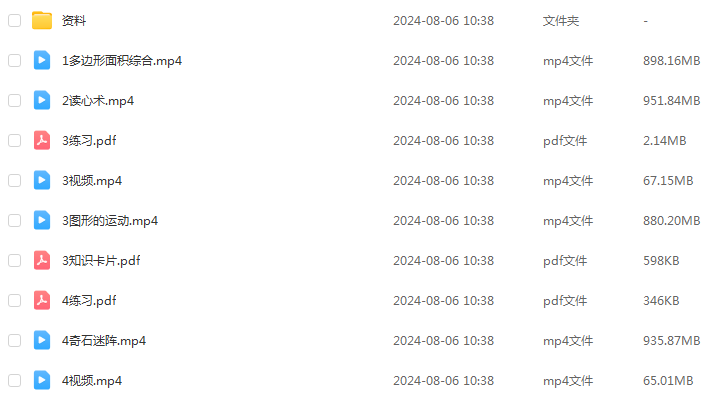Select the 935.87MB size cell
Screen dimensions: 716x401
coord(671,341)
